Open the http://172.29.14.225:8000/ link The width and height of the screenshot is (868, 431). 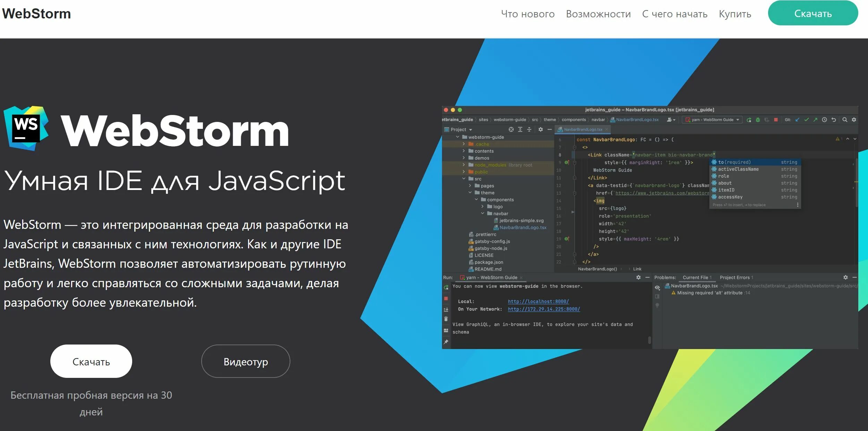[544, 309]
